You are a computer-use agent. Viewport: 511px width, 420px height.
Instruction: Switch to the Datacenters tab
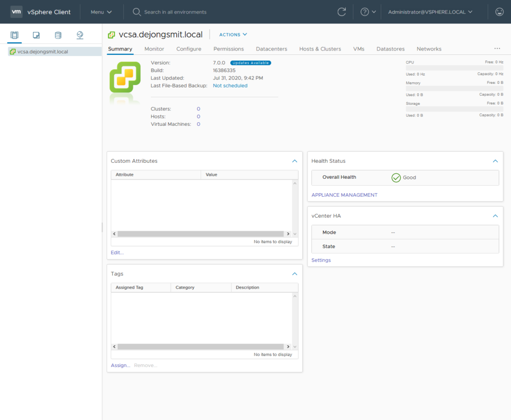pyautogui.click(x=271, y=49)
